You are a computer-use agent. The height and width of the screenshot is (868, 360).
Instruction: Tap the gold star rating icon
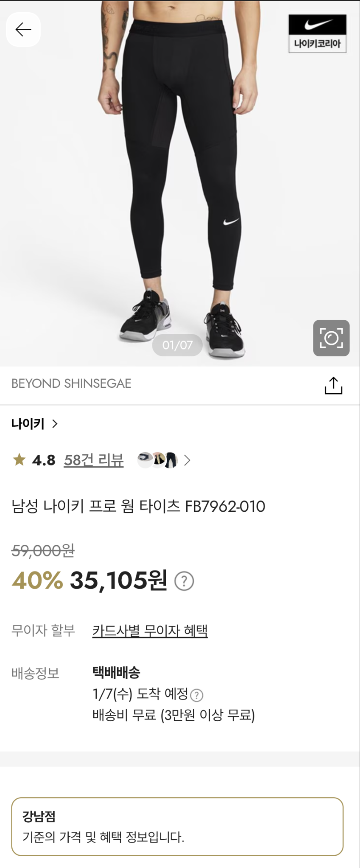pos(19,460)
